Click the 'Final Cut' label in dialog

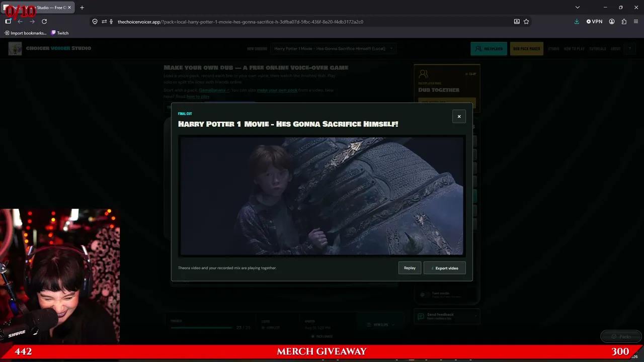pos(185,114)
